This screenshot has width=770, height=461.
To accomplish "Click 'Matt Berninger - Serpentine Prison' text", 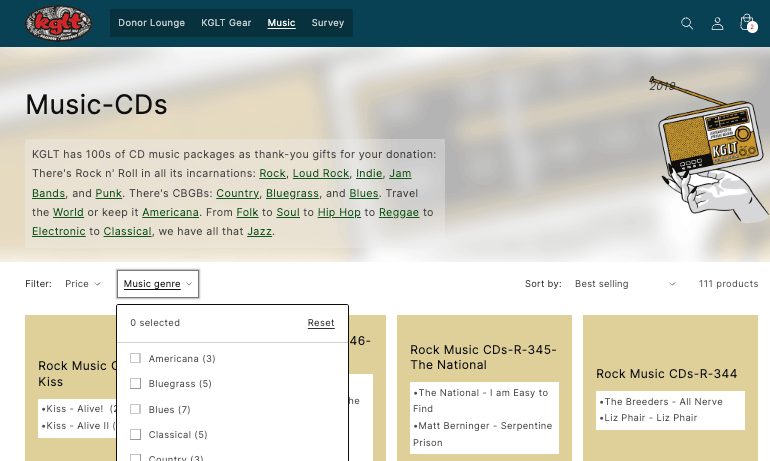I will tap(483, 434).
